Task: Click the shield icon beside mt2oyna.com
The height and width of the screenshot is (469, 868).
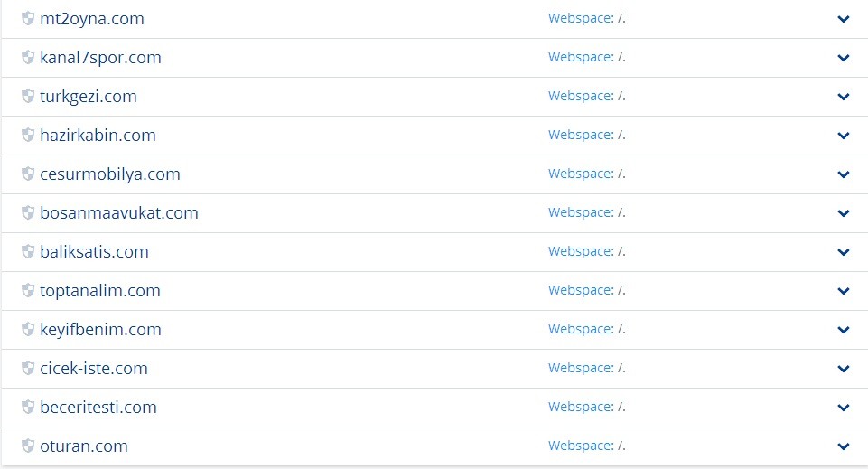Action: (x=28, y=18)
